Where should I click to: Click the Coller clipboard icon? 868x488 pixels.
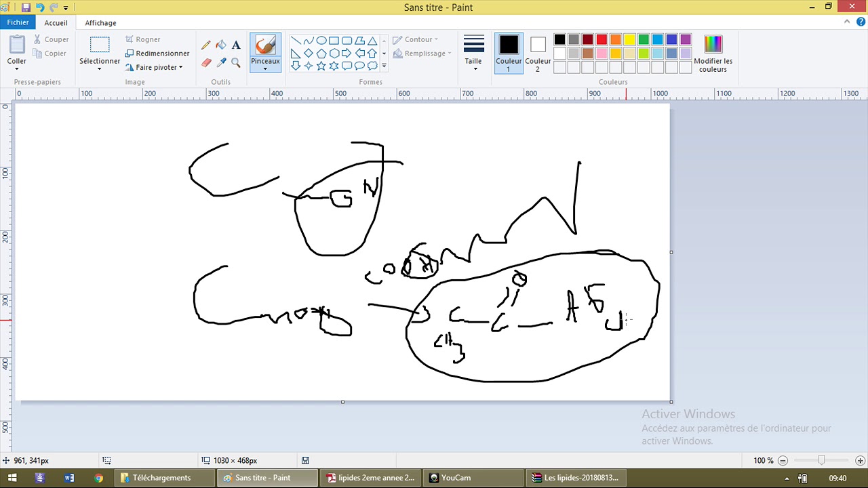click(x=17, y=45)
